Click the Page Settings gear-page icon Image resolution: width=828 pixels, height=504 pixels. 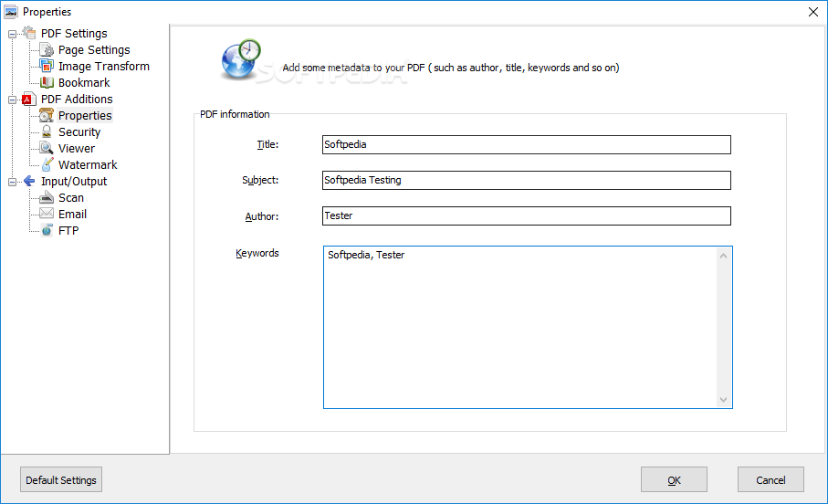47,49
